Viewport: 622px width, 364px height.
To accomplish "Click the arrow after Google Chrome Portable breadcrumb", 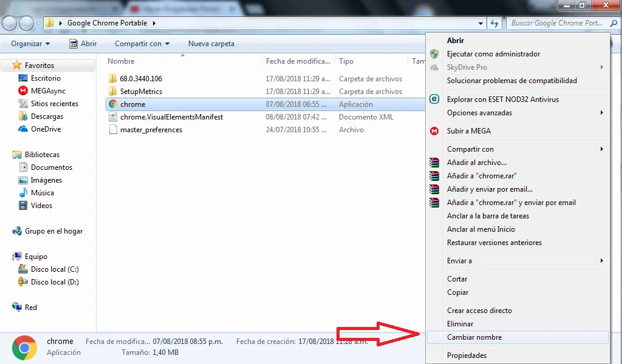I will point(154,24).
